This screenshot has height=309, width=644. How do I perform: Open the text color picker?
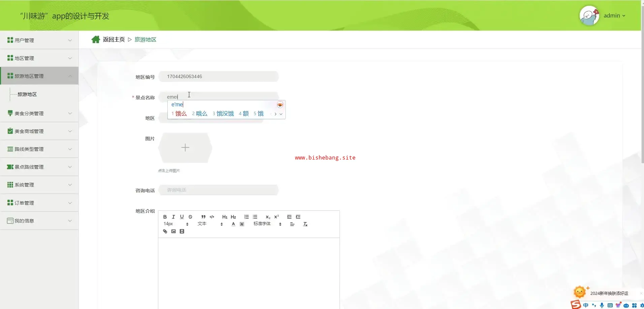pyautogui.click(x=233, y=224)
